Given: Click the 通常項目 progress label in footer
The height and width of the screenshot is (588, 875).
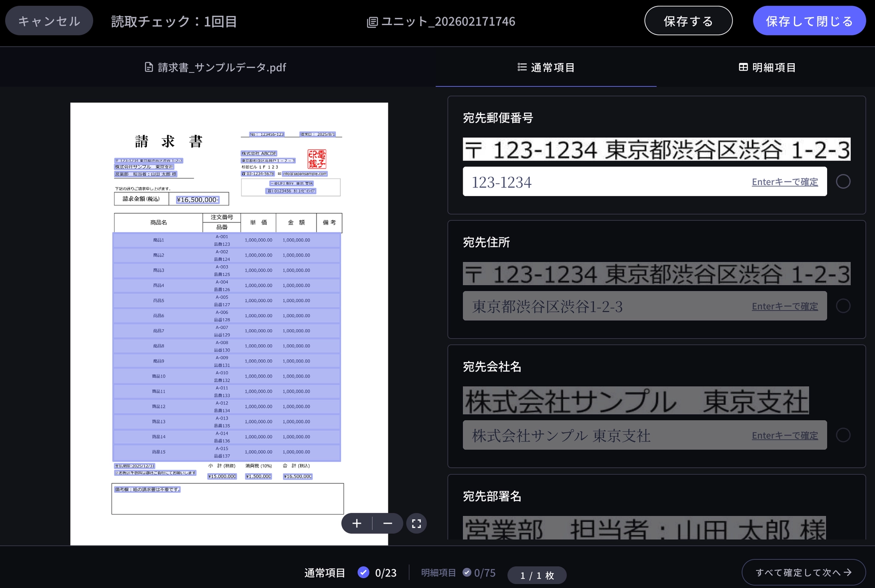Looking at the screenshot, I should click(325, 573).
